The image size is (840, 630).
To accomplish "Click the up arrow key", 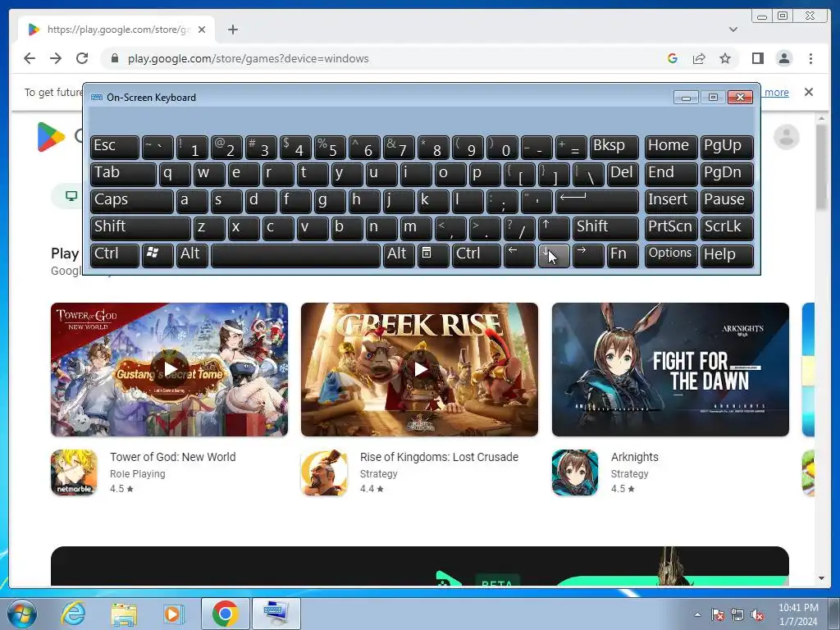I will (x=554, y=228).
